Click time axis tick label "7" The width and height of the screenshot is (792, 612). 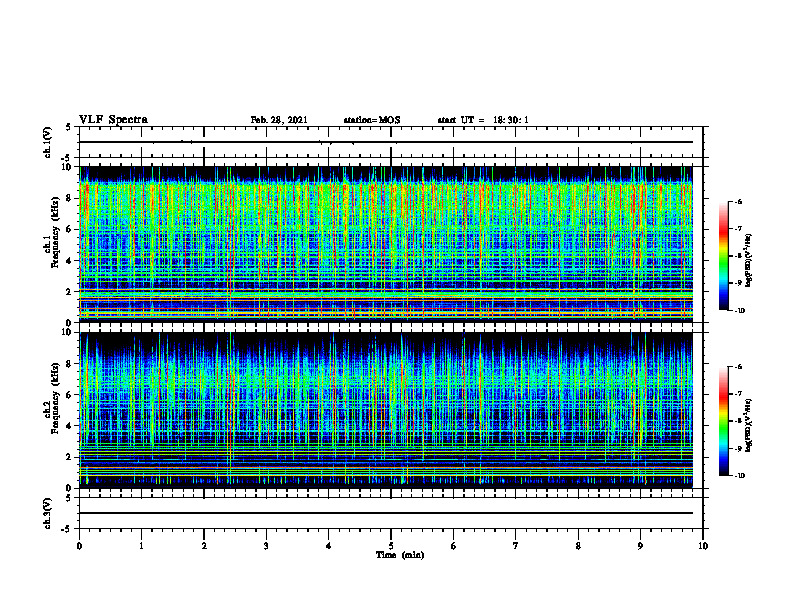(x=516, y=546)
